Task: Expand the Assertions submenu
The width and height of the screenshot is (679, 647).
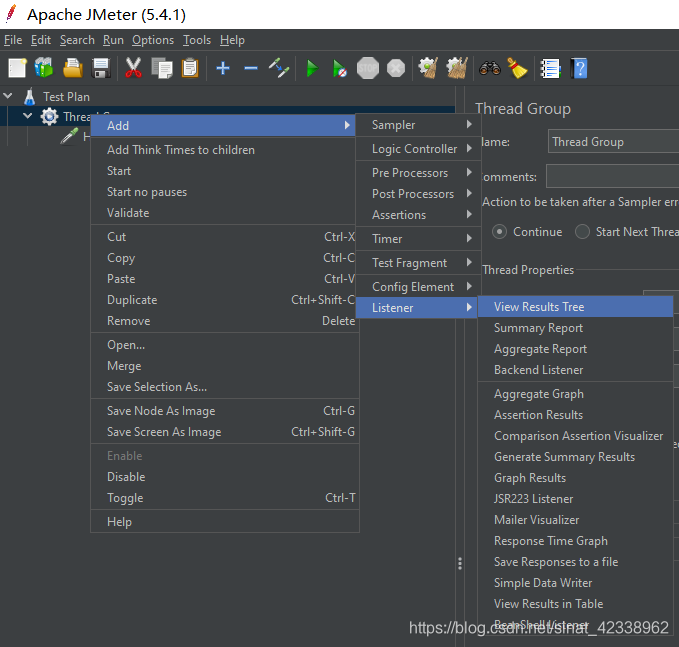Action: point(418,215)
